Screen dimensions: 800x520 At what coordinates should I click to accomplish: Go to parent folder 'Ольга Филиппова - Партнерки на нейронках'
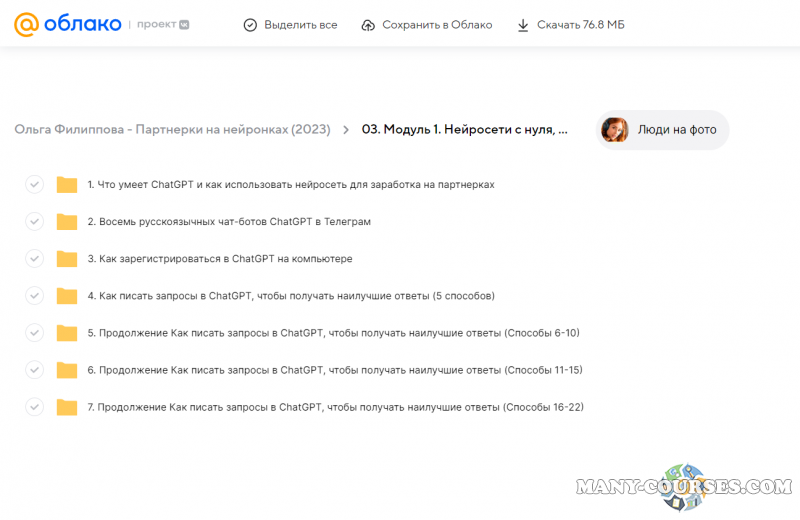point(172,130)
